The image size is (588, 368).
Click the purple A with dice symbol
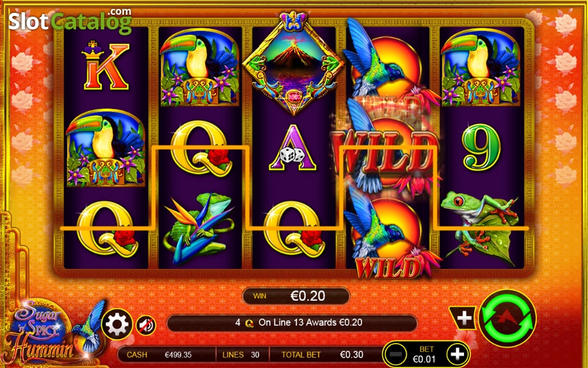tap(293, 148)
